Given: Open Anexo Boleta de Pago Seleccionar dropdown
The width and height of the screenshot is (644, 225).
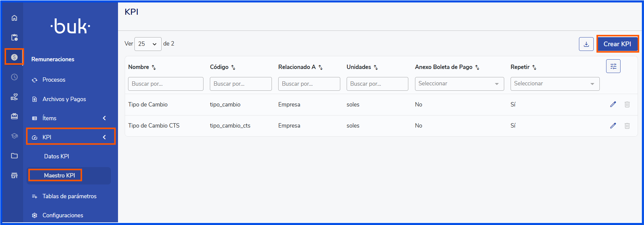Looking at the screenshot, I should pos(459,84).
